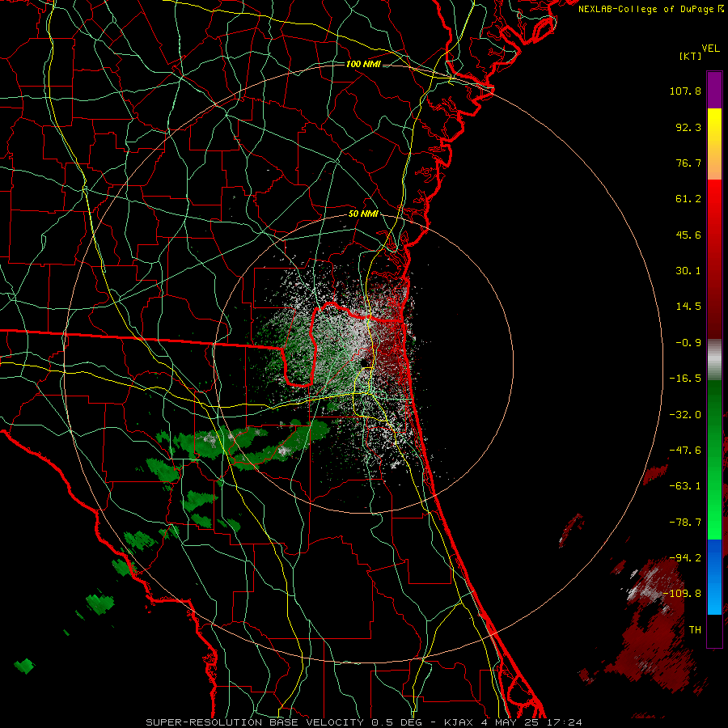Click the -47.6 scale value
Screen dimensions: 728x728
coord(685,451)
